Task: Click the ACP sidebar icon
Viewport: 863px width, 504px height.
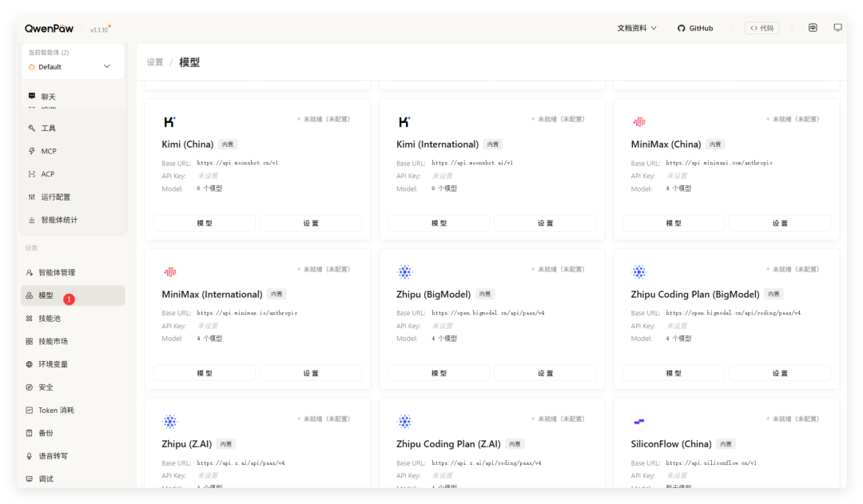Action: click(31, 174)
